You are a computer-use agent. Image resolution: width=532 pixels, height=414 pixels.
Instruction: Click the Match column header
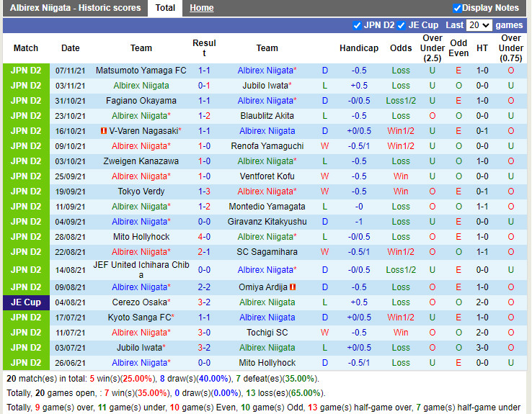[x=26, y=48]
